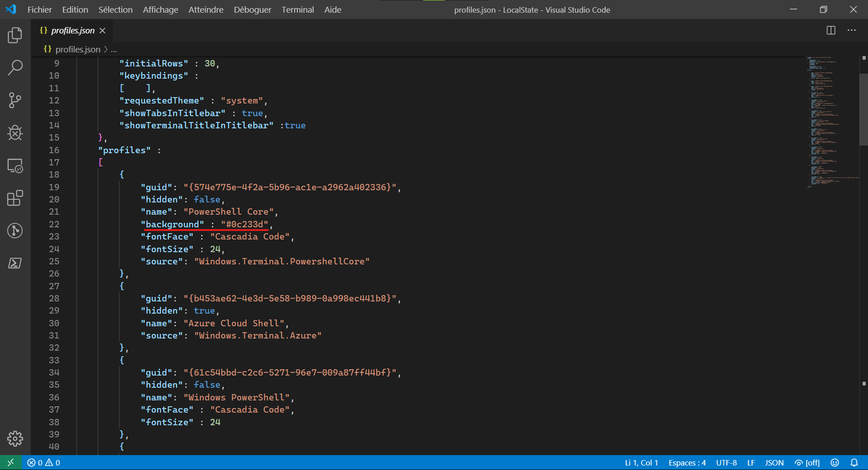Open the Déboguer menu

click(252, 9)
